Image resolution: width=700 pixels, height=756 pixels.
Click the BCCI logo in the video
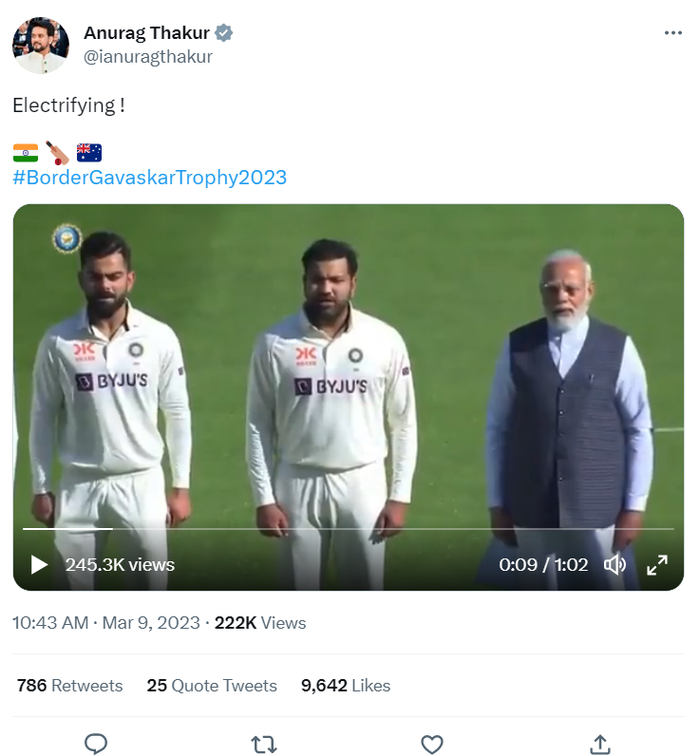66,238
